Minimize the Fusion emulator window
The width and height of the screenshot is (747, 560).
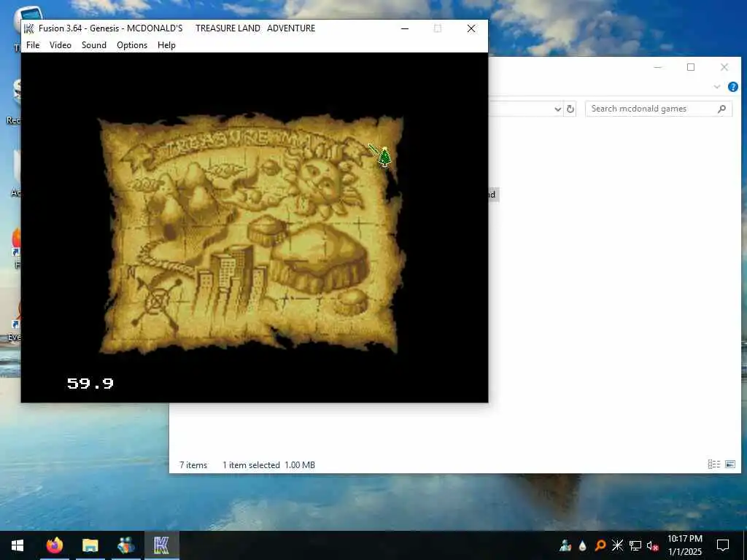tap(405, 28)
